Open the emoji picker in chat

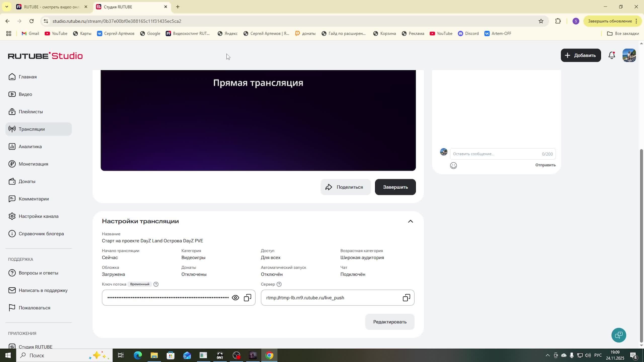[x=453, y=165]
